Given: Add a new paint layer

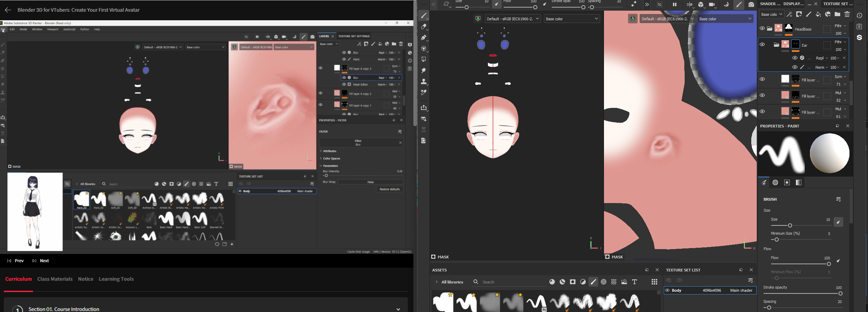Looking at the screenshot, I should (809, 14).
